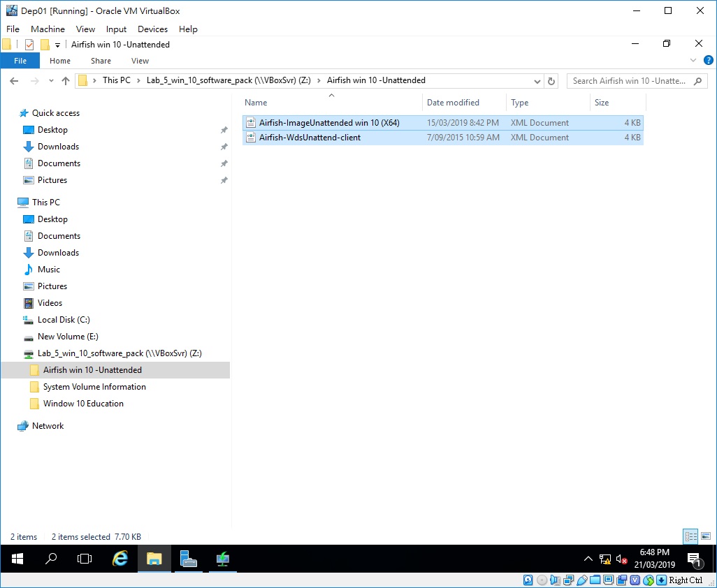
Task: Open the VirtualBox File menu
Action: point(13,29)
